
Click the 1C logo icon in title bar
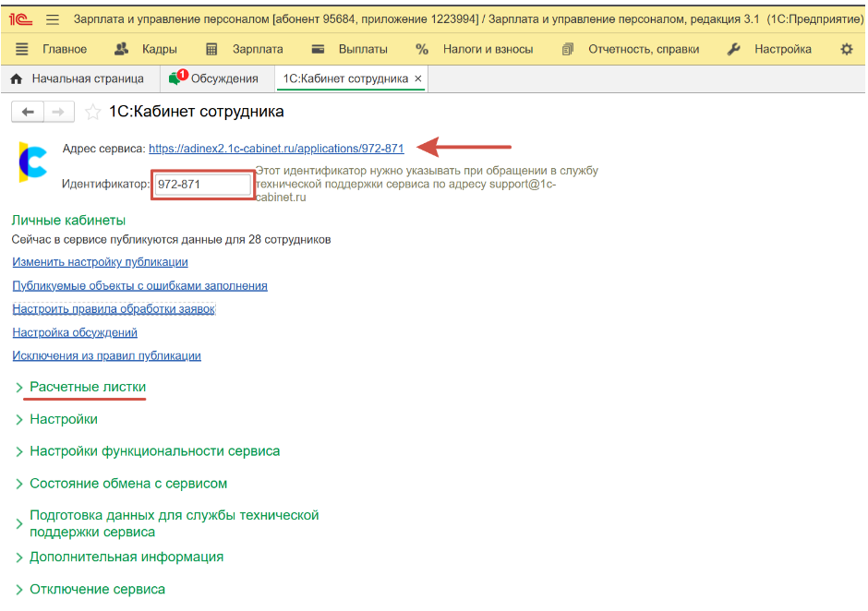pyautogui.click(x=20, y=19)
